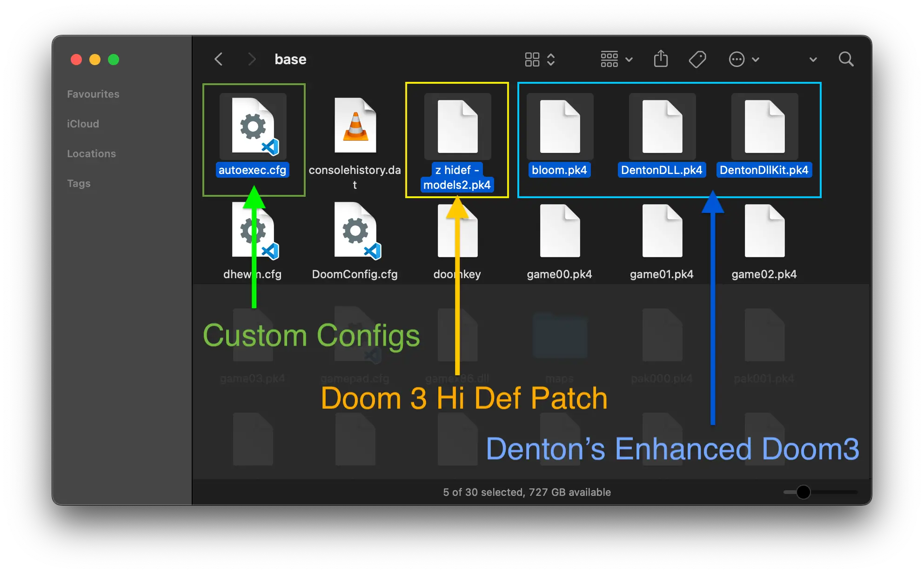
Task: Open the Search magnifier icon
Action: 845,59
